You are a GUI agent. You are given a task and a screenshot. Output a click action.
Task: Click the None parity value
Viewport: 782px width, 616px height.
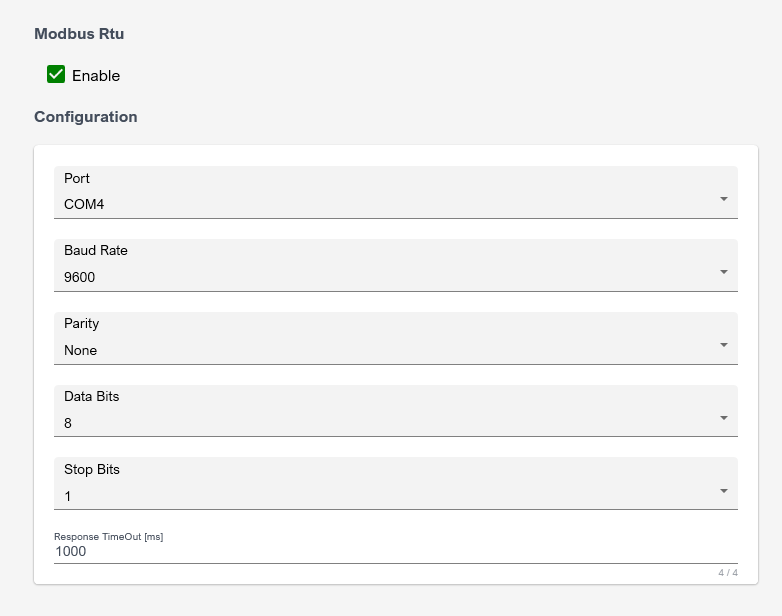click(80, 351)
